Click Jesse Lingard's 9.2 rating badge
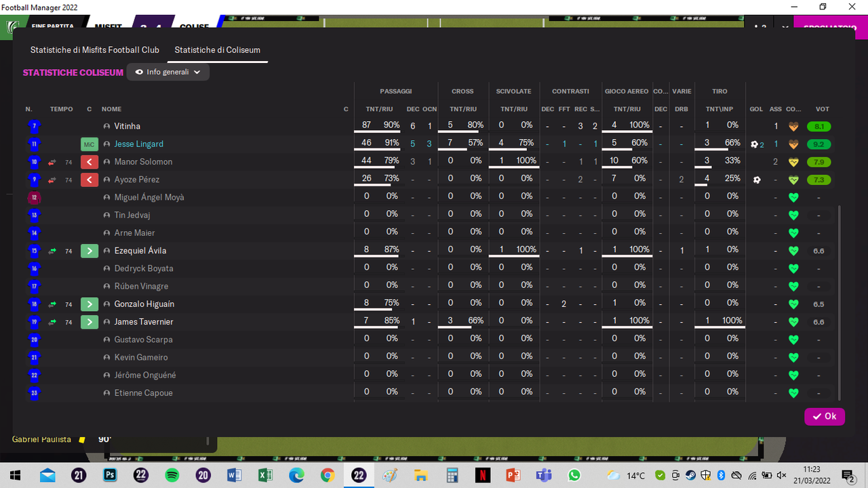The height and width of the screenshot is (488, 868). pyautogui.click(x=819, y=144)
